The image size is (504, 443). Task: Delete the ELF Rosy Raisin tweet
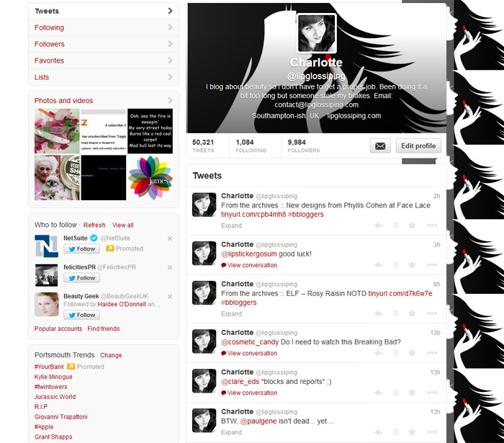[396, 313]
